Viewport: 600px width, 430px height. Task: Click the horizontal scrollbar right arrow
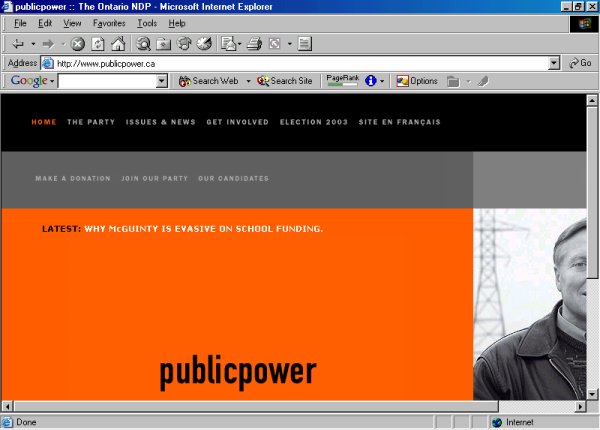coord(580,406)
